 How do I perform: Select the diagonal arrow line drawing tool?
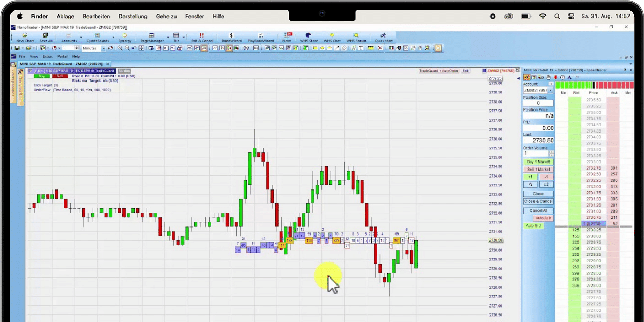(336, 48)
